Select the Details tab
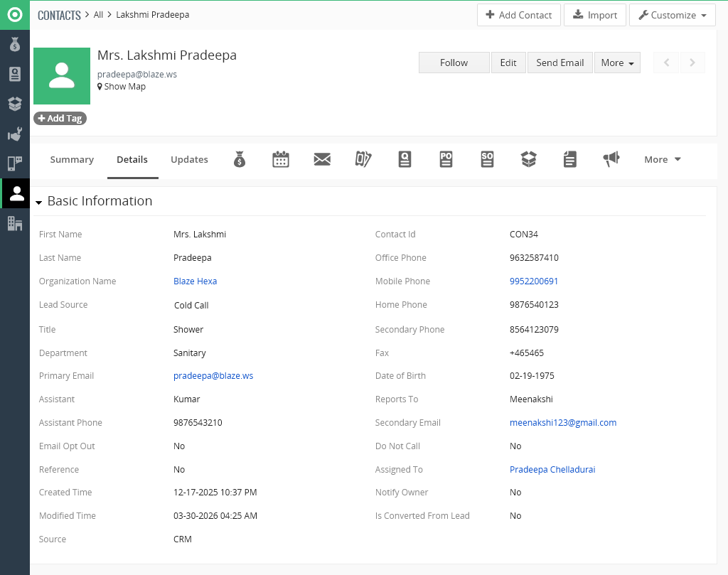Screen dimensions: 728x575 click(x=132, y=159)
